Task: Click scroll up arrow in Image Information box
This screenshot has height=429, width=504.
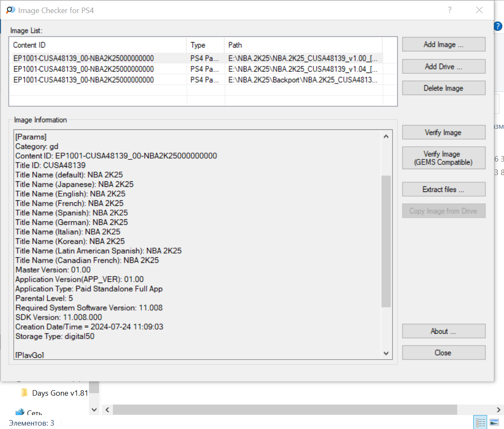Action: 386,136
